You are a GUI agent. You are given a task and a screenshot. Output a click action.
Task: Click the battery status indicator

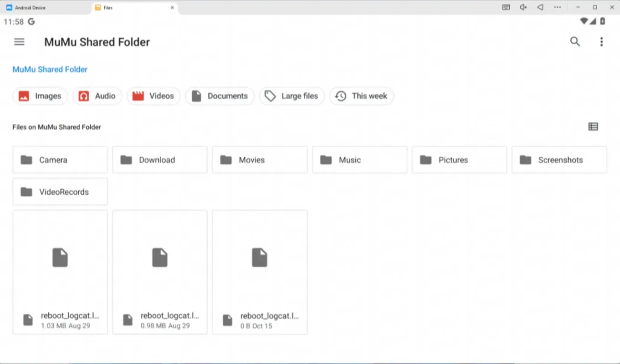(602, 20)
